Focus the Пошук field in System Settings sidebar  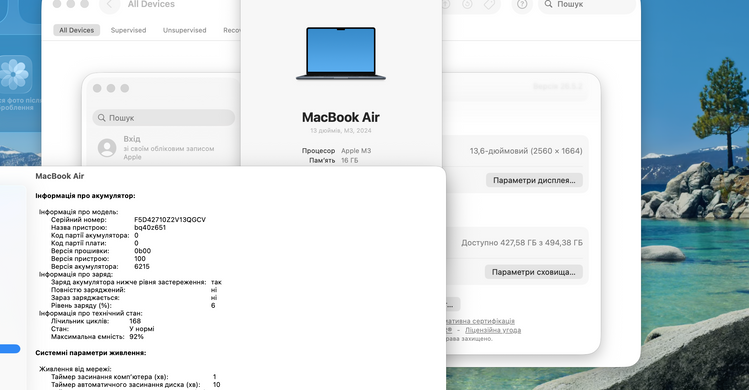click(x=163, y=118)
